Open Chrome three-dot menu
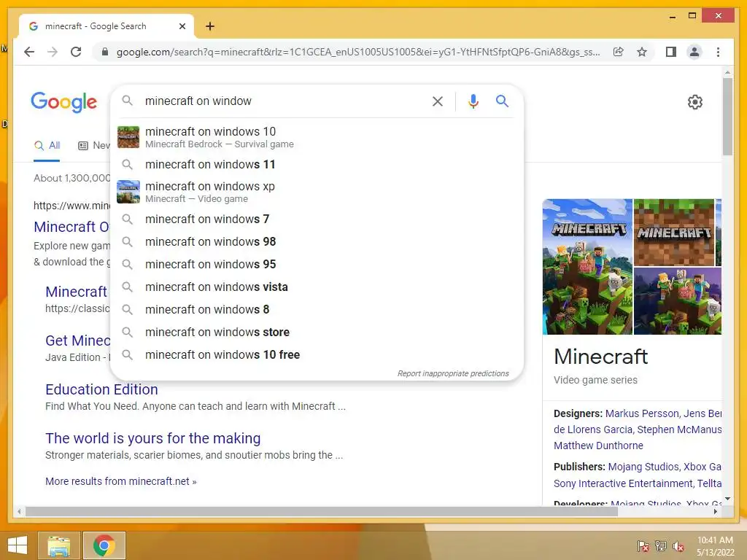Screen dimensions: 747x560 click(x=718, y=52)
